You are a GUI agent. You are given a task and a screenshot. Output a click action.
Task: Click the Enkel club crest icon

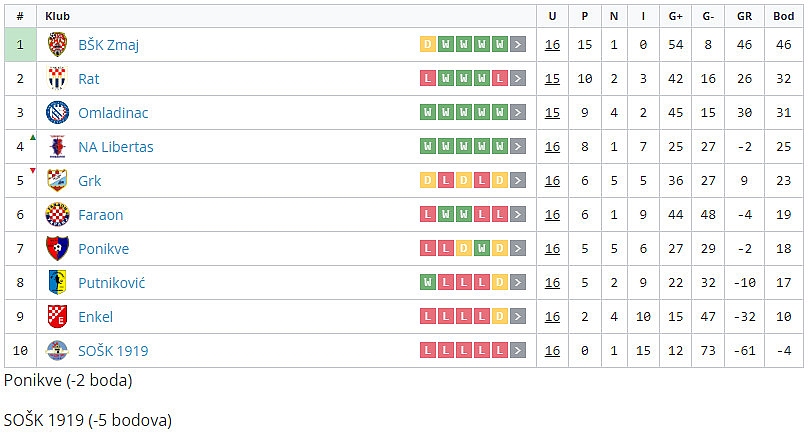click(x=57, y=317)
